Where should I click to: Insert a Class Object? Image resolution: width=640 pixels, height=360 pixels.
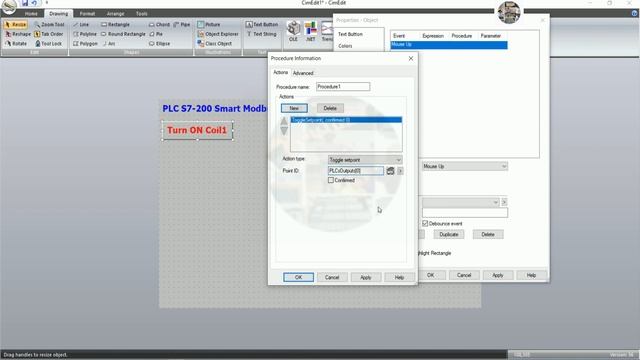pos(214,43)
